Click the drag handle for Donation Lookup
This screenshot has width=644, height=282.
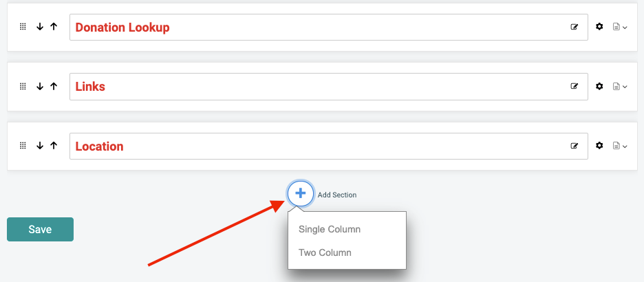click(x=23, y=27)
